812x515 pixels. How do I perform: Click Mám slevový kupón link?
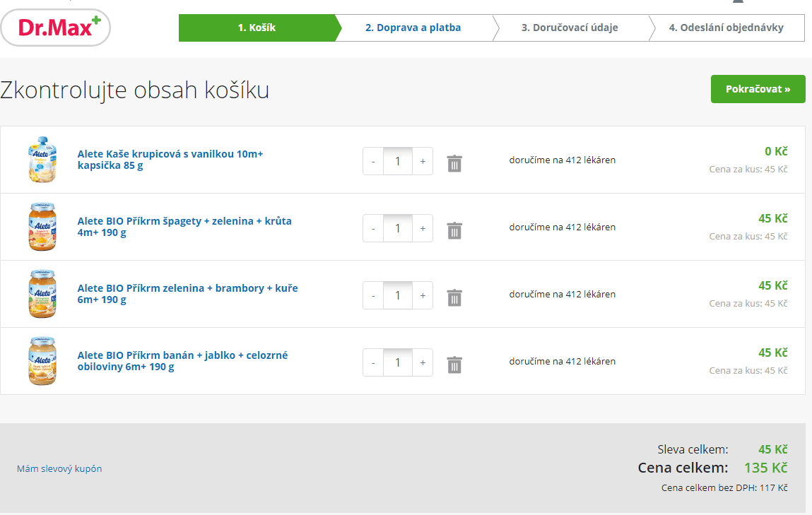[x=59, y=468]
